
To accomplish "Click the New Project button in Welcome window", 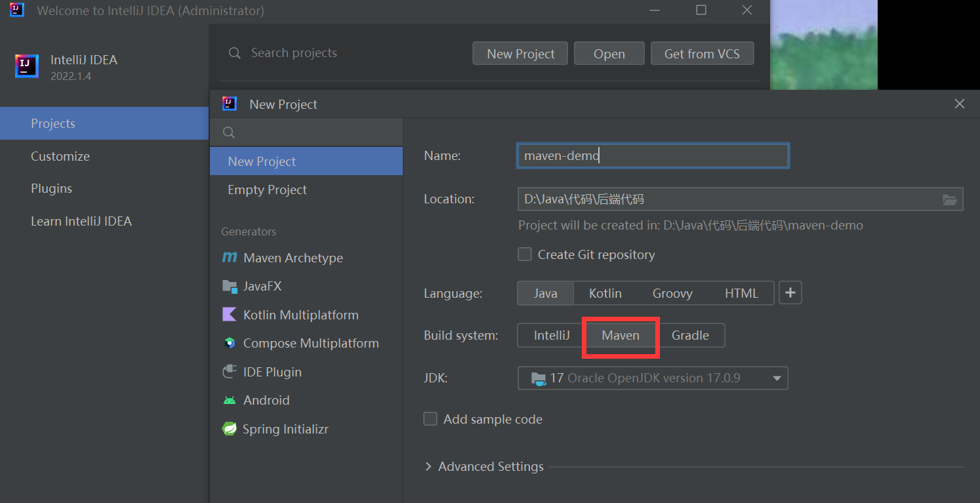I will (x=521, y=54).
